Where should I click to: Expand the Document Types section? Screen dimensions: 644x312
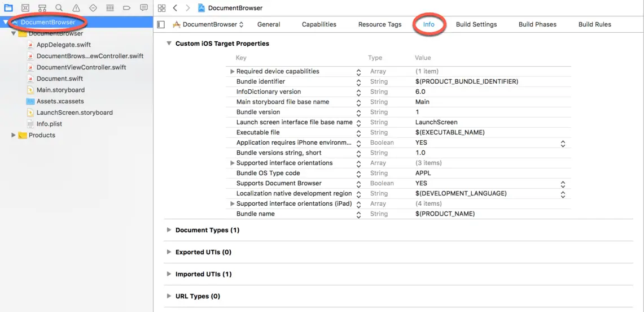(169, 230)
